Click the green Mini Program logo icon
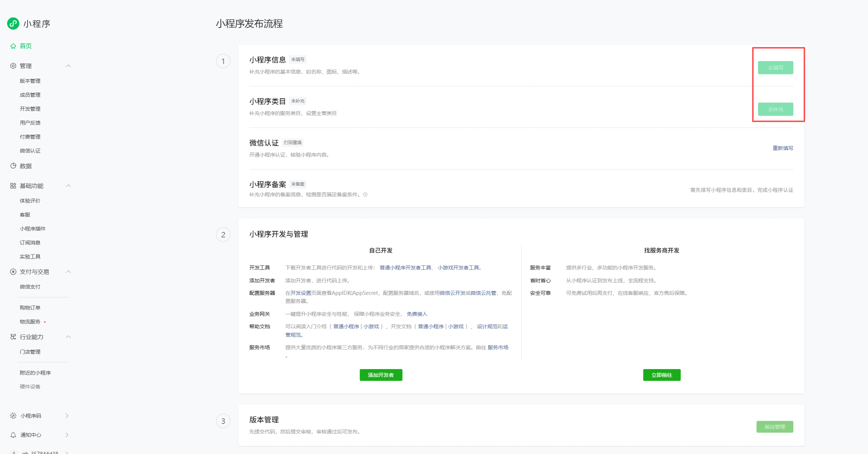This screenshot has height=454, width=868. 13,24
